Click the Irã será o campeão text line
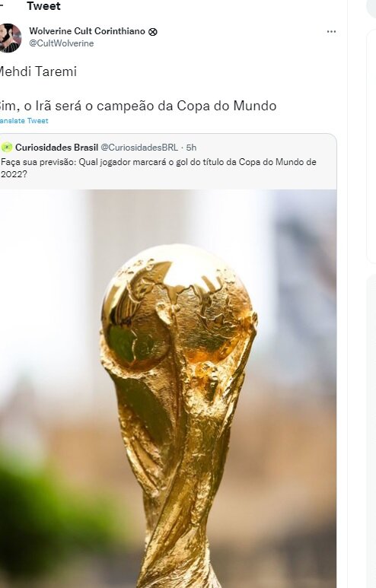The width and height of the screenshot is (376, 588). (137, 106)
